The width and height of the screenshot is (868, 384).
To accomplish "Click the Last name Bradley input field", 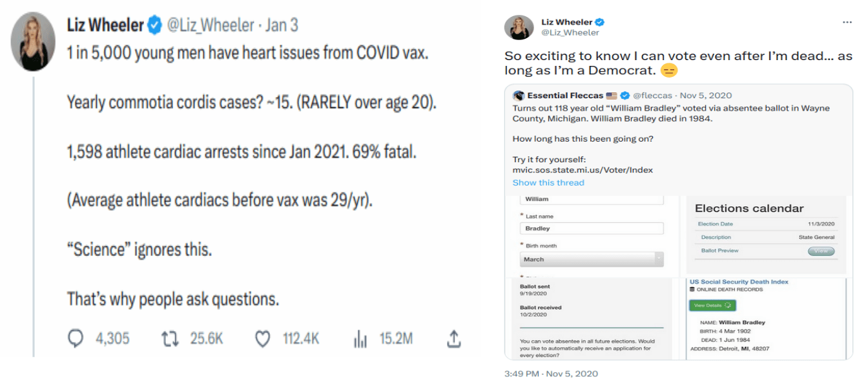I will pos(592,228).
